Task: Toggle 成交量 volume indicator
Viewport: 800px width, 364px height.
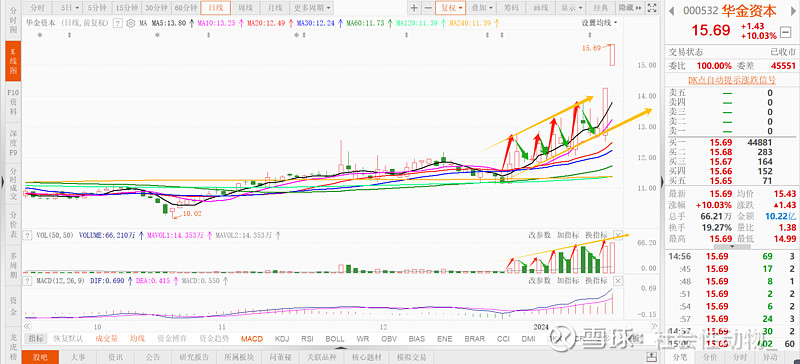Action: (107, 338)
